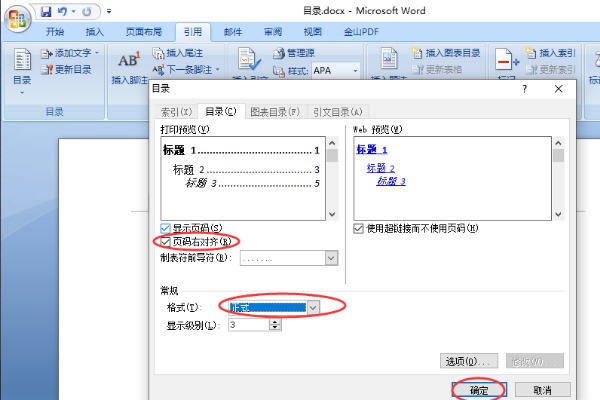The image size is (600, 400).
Task: Click 插入脚注 (Insert Footnote) icon
Action: tap(127, 66)
